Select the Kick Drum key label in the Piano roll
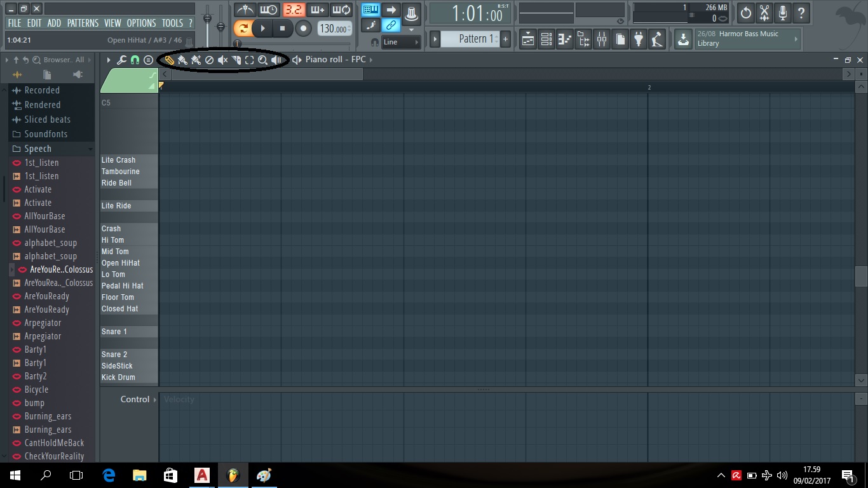Viewport: 868px width, 488px height. coord(118,377)
